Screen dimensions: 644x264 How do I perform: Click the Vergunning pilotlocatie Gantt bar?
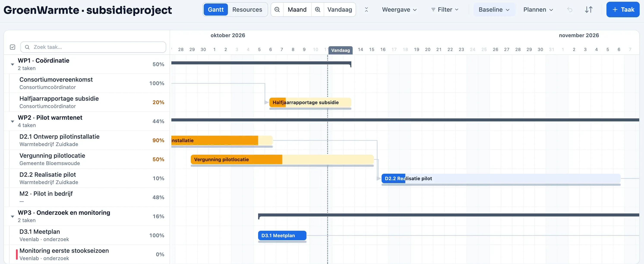pyautogui.click(x=282, y=159)
